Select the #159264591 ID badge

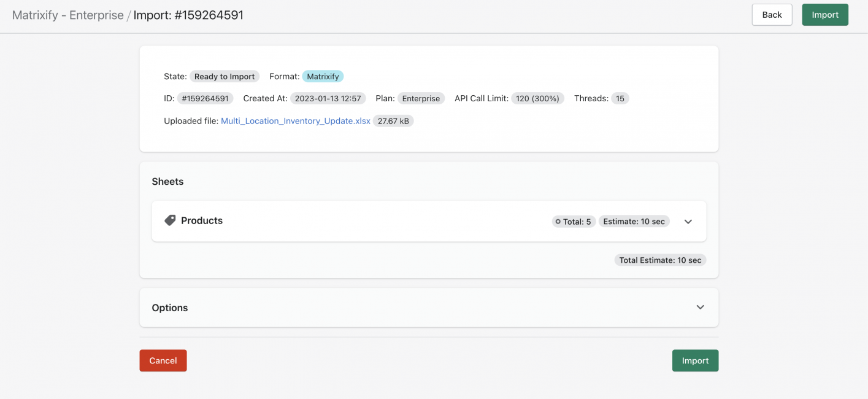coord(205,98)
